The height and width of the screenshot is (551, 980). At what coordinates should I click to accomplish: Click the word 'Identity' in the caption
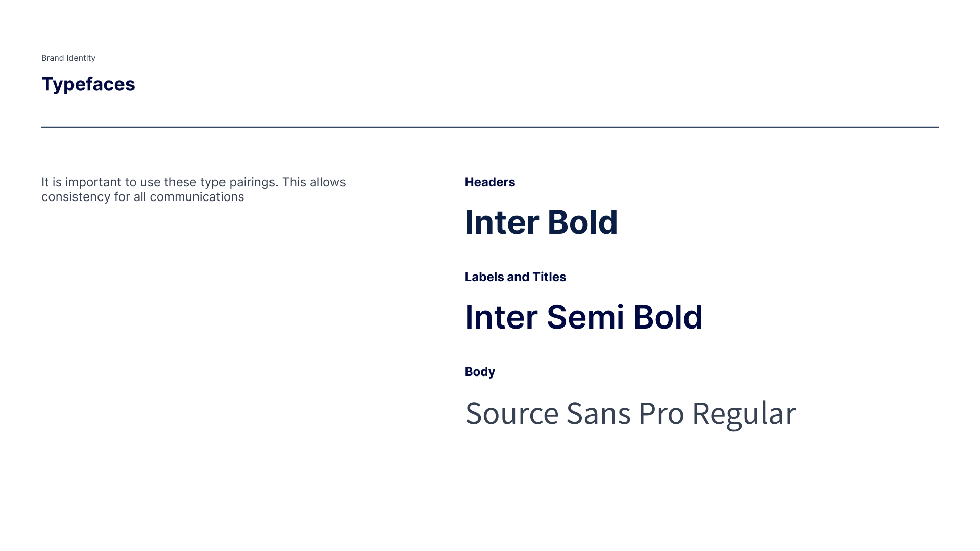pyautogui.click(x=81, y=58)
